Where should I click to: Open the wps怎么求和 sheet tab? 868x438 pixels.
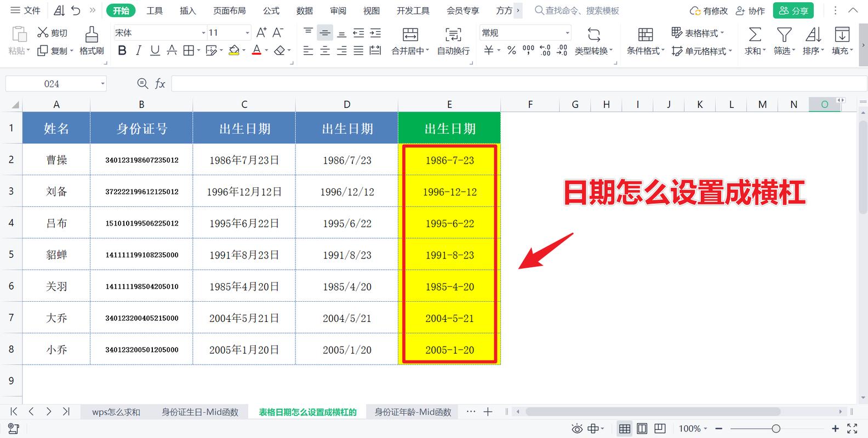tap(116, 412)
